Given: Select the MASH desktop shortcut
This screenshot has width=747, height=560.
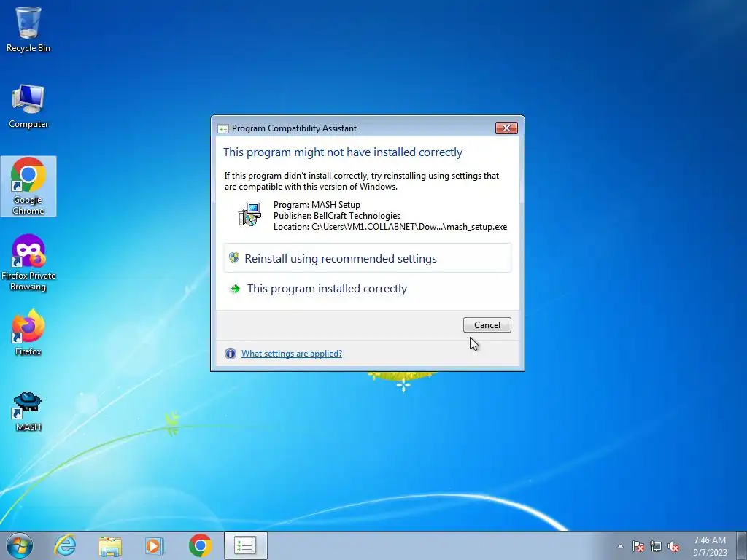Looking at the screenshot, I should 28,411.
